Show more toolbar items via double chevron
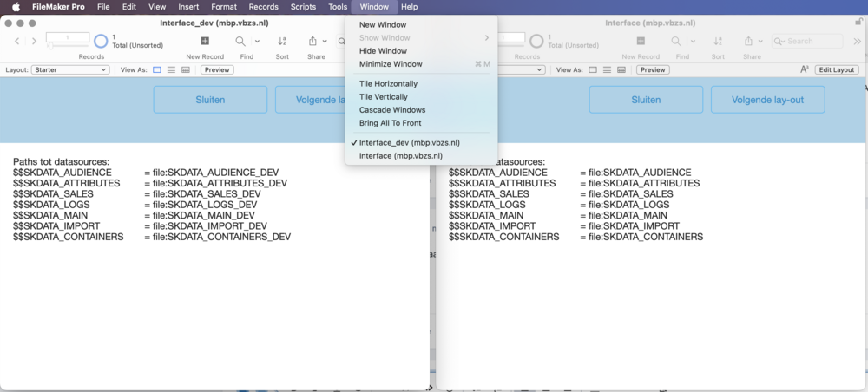The image size is (868, 392). tap(858, 41)
